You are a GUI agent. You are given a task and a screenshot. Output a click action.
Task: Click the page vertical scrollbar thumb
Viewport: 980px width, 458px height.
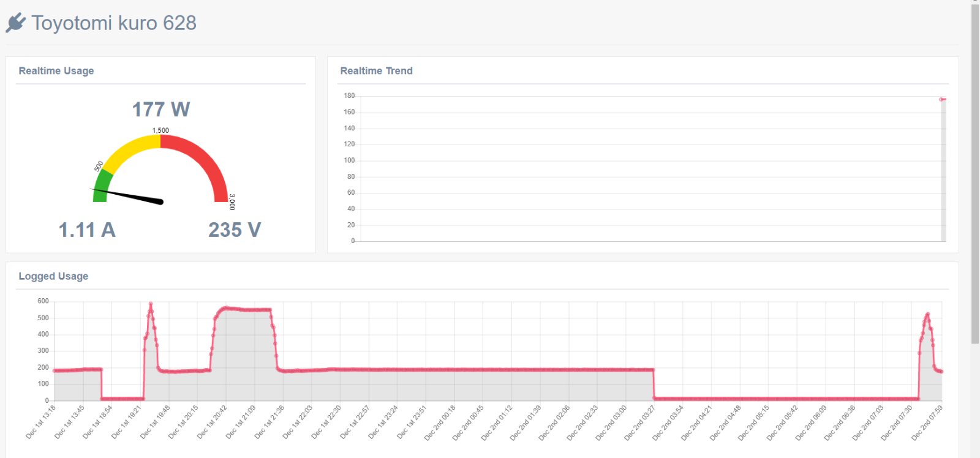pos(975,174)
